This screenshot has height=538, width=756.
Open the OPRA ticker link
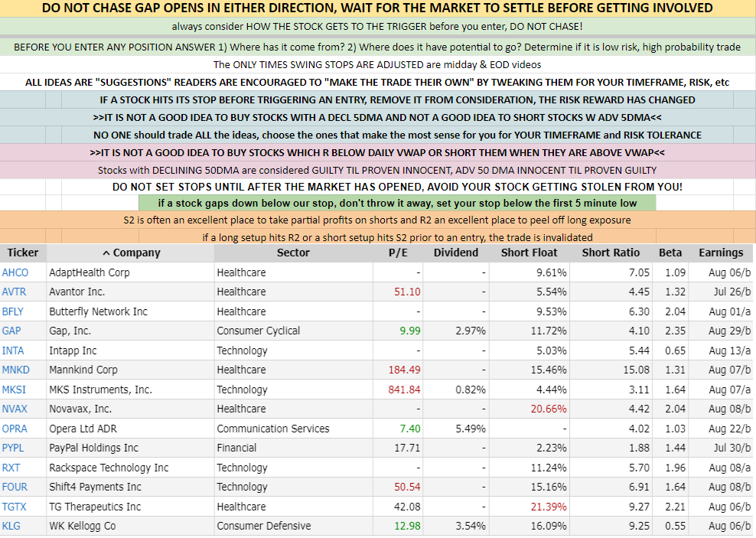point(15,429)
